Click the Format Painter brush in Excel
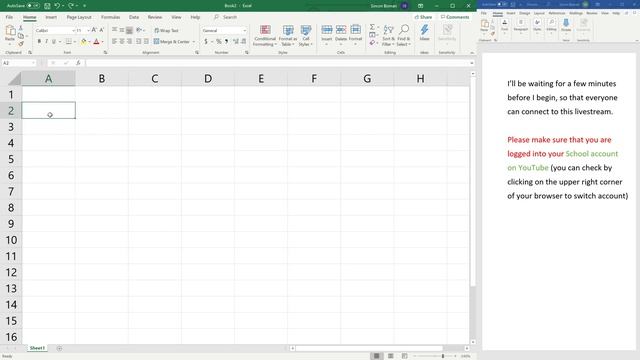The height and width of the screenshot is (360, 640). click(21, 44)
